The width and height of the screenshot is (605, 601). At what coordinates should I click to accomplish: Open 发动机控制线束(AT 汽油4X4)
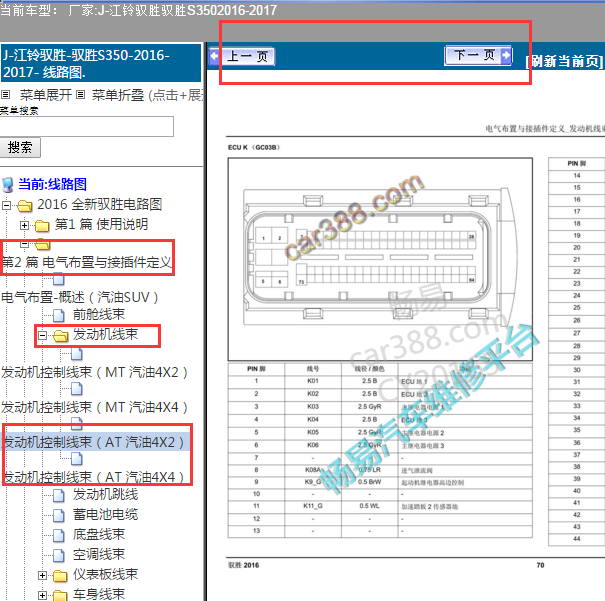coord(95,478)
